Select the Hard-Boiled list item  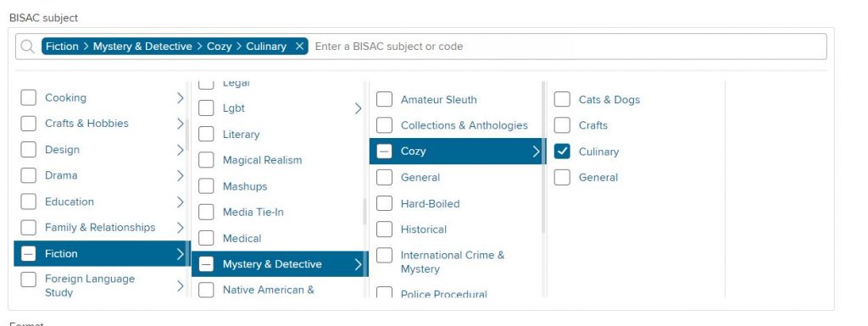pyautogui.click(x=430, y=203)
